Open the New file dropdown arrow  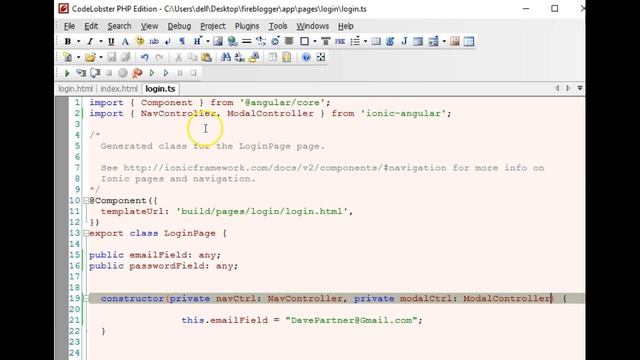78,58
